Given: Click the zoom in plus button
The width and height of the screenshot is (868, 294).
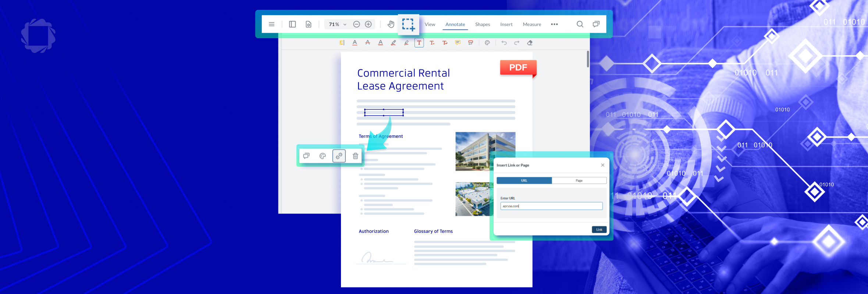Looking at the screenshot, I should pos(368,24).
